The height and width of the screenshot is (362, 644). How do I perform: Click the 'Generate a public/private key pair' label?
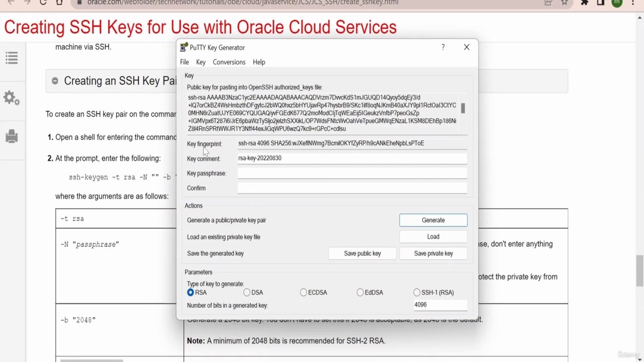coord(226,220)
